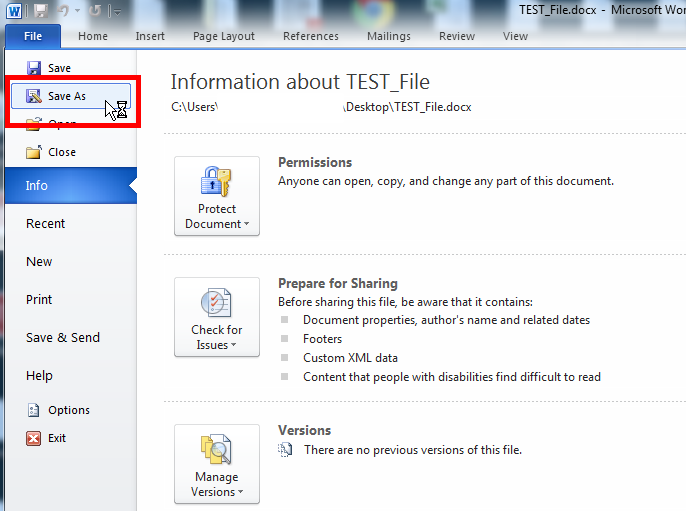
Task: Click the TEST_File.docx file path text
Action: [x=320, y=107]
